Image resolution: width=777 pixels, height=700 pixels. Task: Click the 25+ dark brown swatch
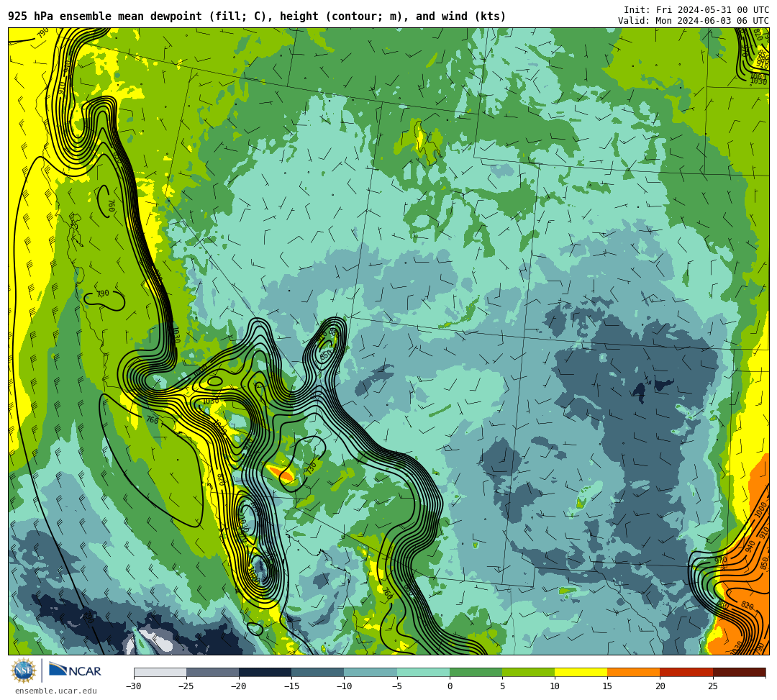point(739,672)
